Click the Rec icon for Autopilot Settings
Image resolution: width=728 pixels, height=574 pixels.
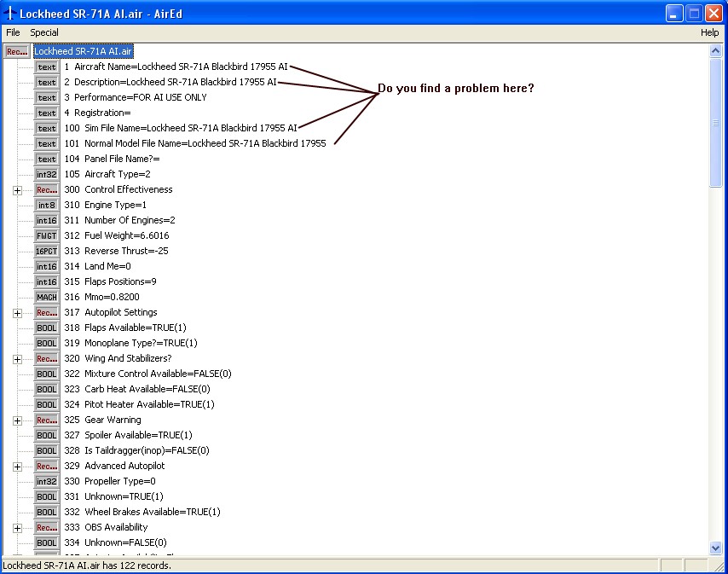pyautogui.click(x=47, y=312)
